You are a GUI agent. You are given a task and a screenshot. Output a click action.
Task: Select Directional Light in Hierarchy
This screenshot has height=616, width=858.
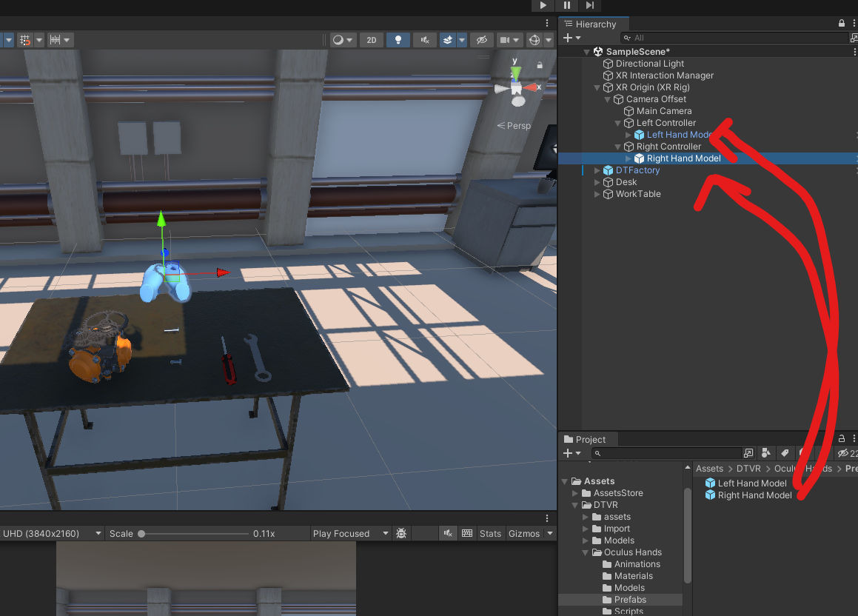click(x=649, y=64)
